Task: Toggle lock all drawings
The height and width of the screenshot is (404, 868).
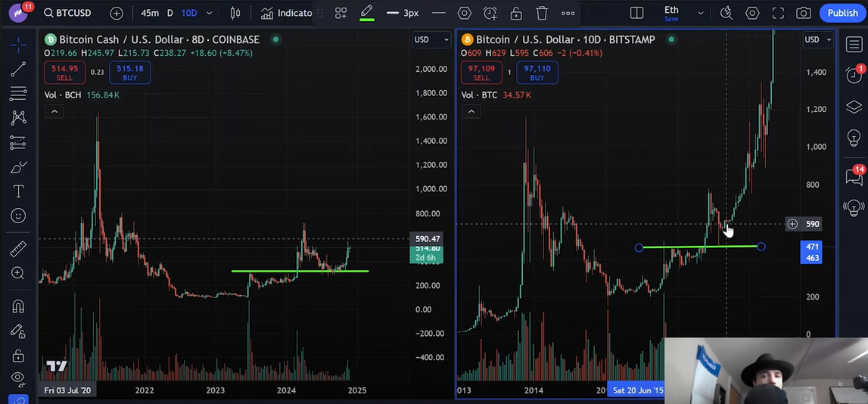Action: (18, 356)
